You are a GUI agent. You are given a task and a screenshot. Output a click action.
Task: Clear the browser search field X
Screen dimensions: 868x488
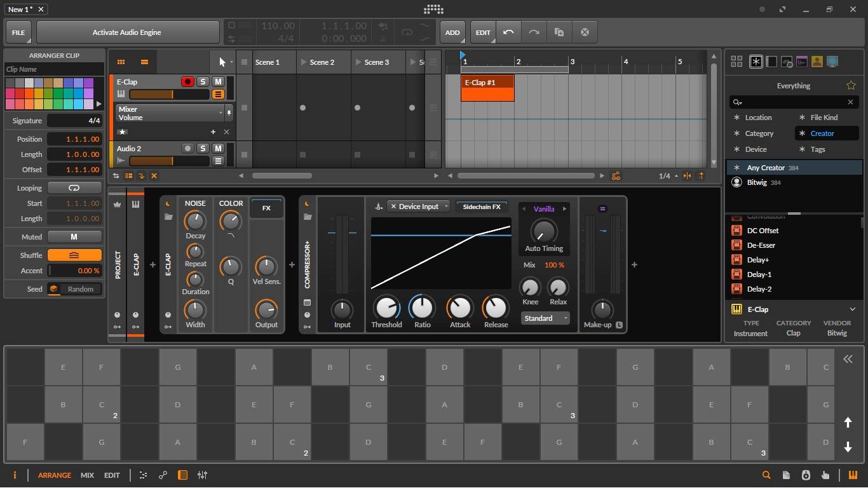point(850,102)
